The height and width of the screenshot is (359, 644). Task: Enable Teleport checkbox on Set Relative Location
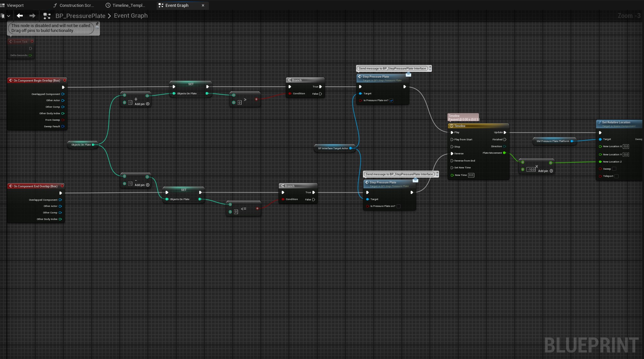point(616,176)
